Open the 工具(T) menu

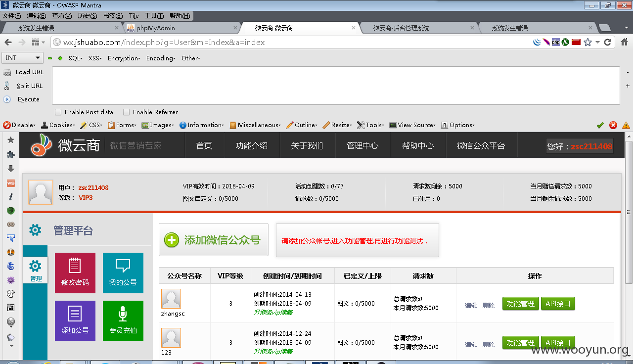pos(154,16)
